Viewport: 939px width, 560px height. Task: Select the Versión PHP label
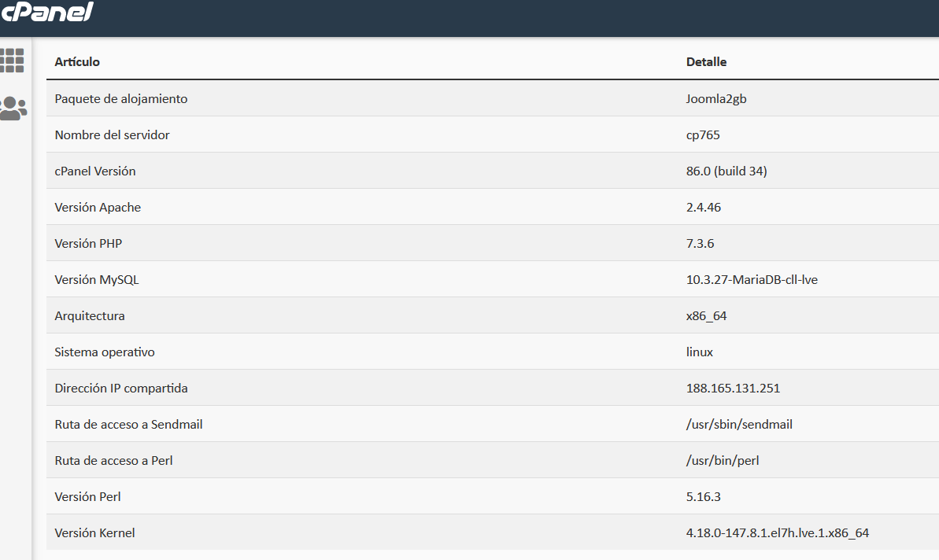click(88, 244)
